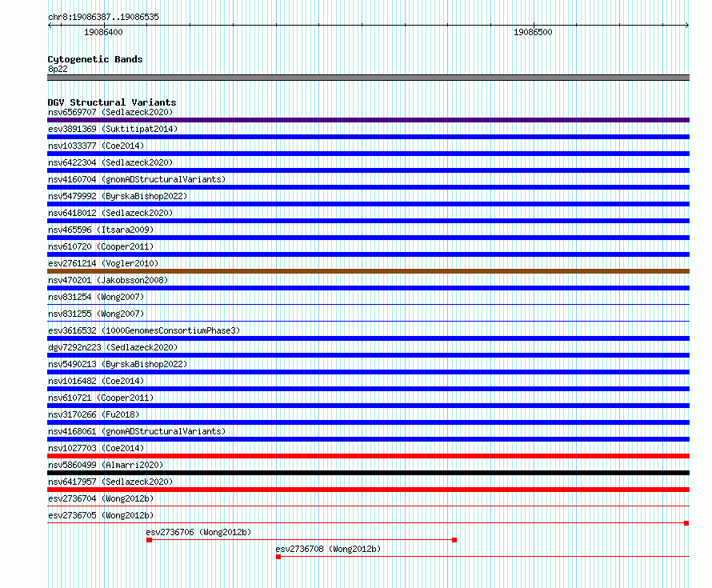Open nsv831255 (Wong2007) variant
Viewport: 712px width, 588px height.
coord(96,314)
